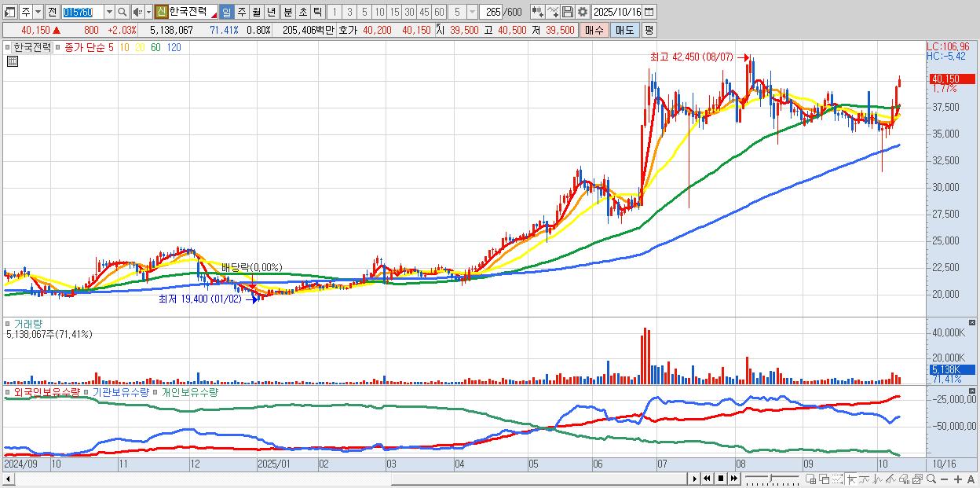The image size is (980, 488).
Task: Open the calendar date picker icon
Action: [x=649, y=12]
